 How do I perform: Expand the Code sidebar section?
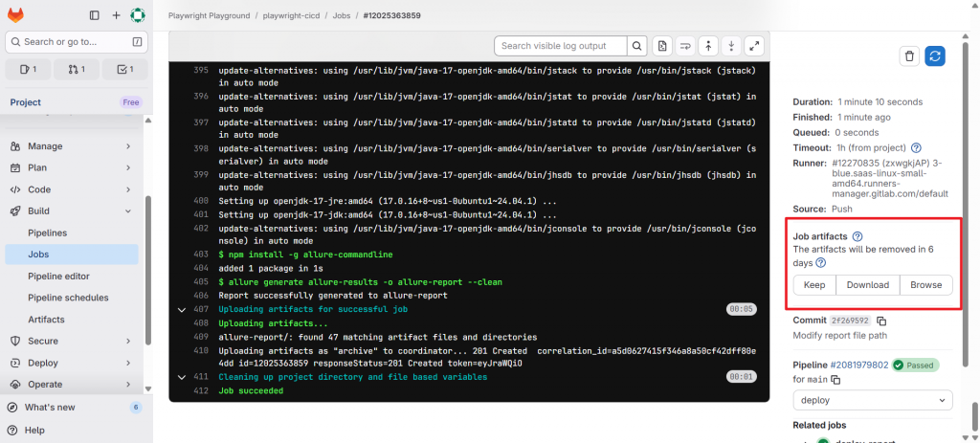(71, 189)
